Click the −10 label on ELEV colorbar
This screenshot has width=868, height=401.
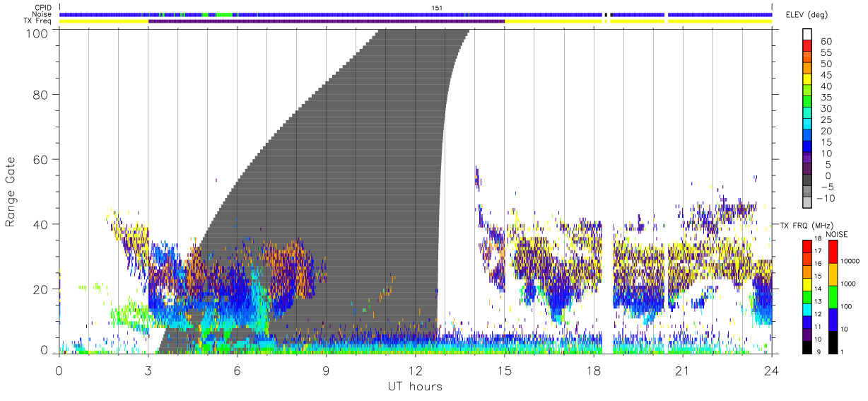click(x=827, y=199)
